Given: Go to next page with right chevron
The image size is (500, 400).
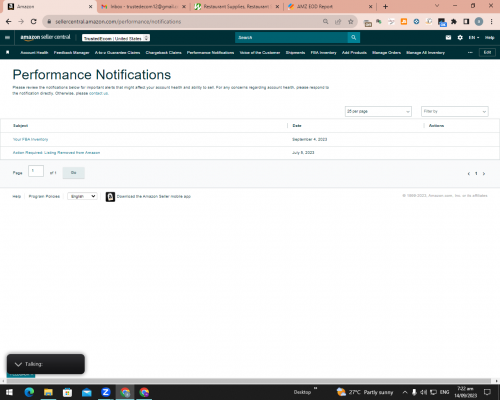Looking at the screenshot, I should [484, 174].
